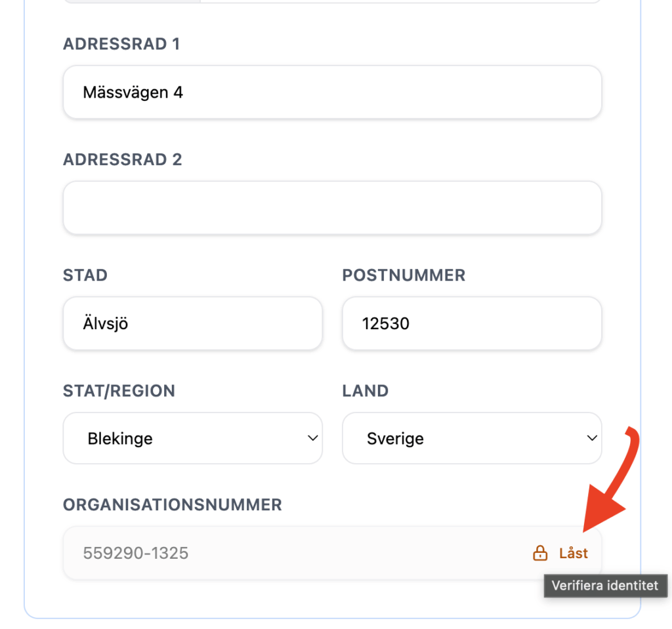Expand the Land dropdown chevron
This screenshot has width=672, height=629.
click(x=592, y=438)
